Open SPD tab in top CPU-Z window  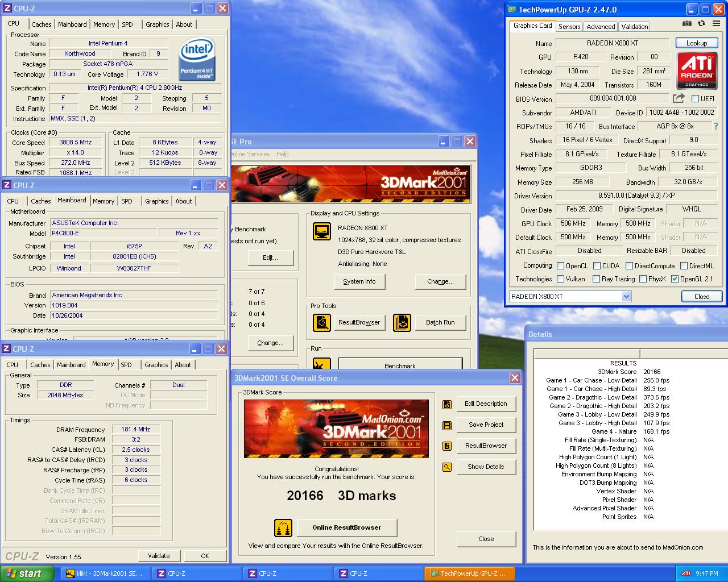click(127, 24)
